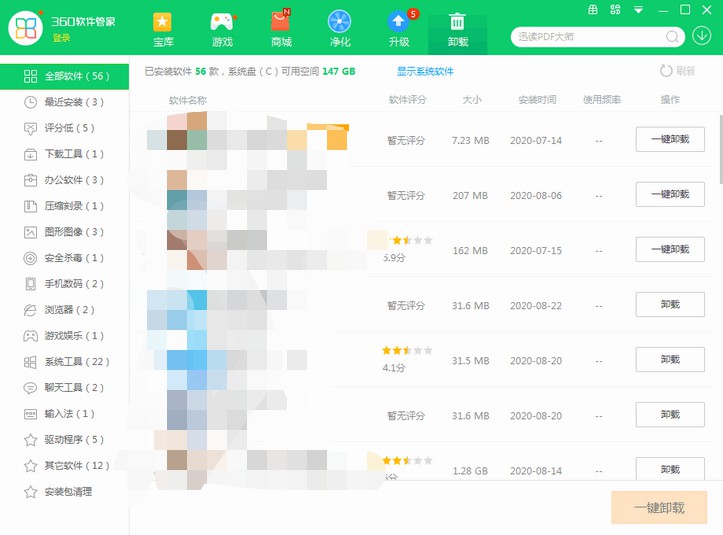Viewport: 723px width, 535px height.
Task: Open the 商城 store section
Action: pyautogui.click(x=281, y=29)
